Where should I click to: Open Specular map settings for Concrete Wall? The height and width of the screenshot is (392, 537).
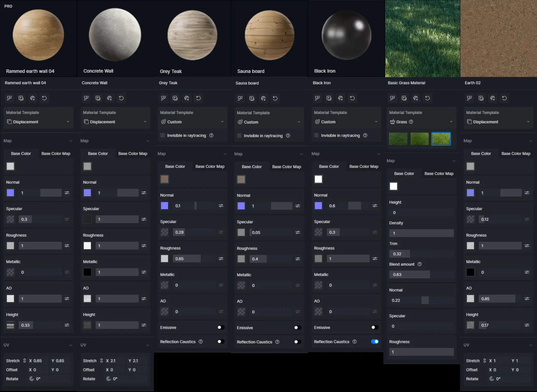tap(144, 219)
